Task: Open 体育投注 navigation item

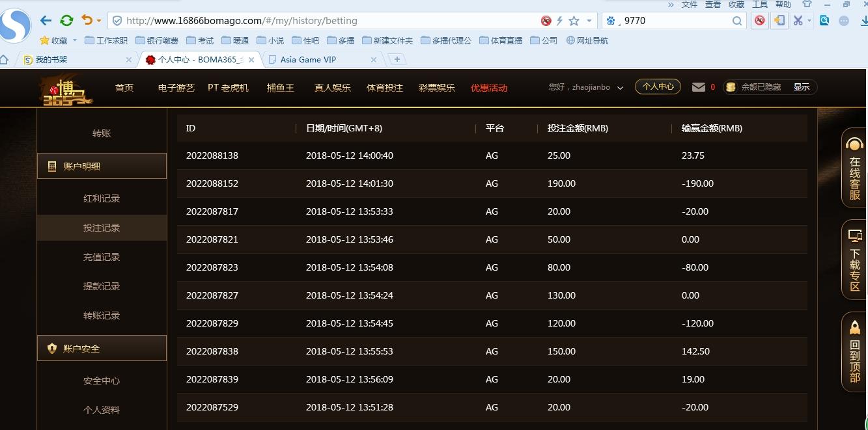Action: [x=385, y=88]
